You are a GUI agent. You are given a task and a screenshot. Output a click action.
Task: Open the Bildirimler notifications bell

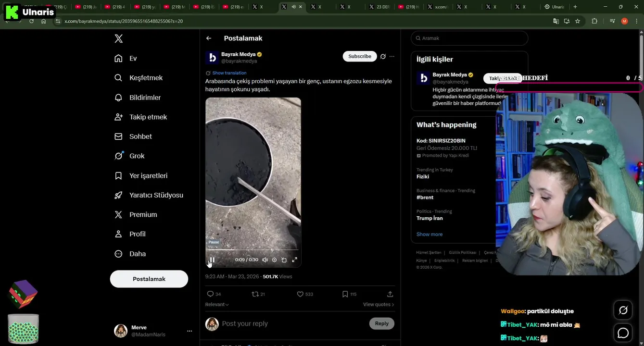coord(118,98)
